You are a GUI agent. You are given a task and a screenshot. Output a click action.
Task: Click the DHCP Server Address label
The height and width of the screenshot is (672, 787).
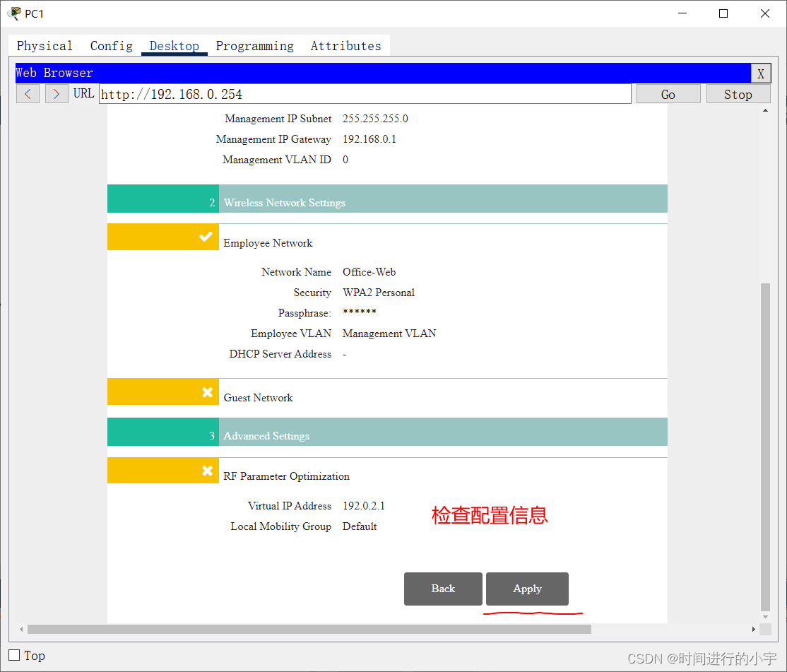[280, 354]
